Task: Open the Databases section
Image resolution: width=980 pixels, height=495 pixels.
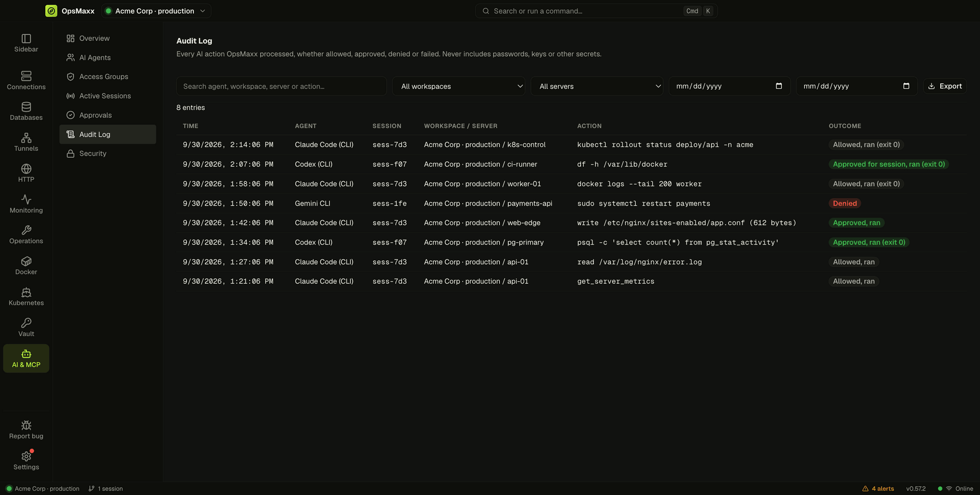Action: tap(26, 111)
